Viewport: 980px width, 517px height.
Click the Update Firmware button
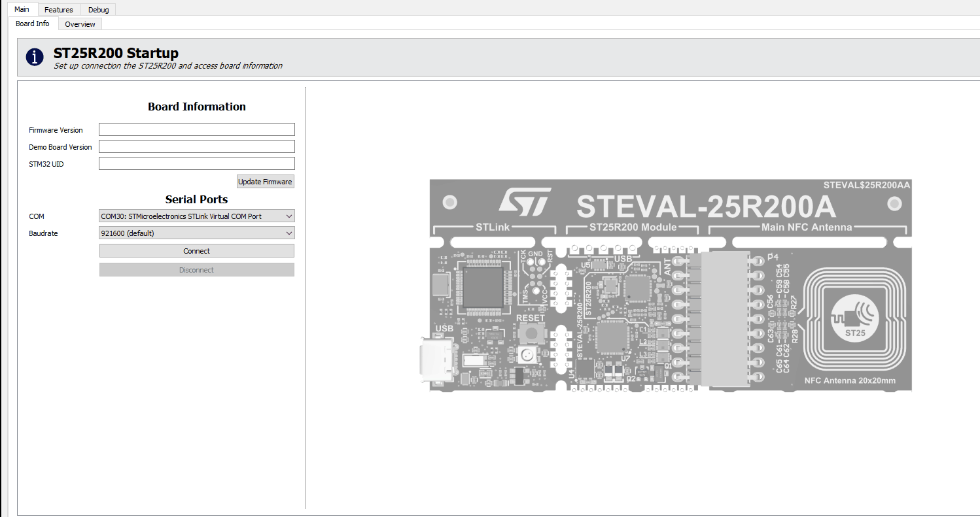(x=265, y=182)
